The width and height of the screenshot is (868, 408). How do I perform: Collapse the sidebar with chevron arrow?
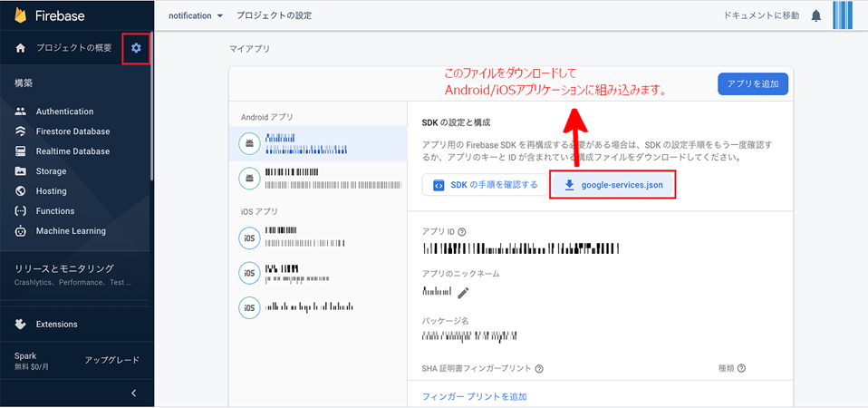(x=133, y=393)
